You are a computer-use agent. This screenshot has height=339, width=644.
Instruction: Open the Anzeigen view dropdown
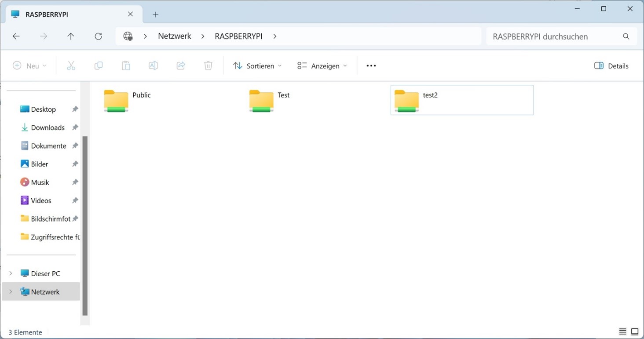click(322, 66)
